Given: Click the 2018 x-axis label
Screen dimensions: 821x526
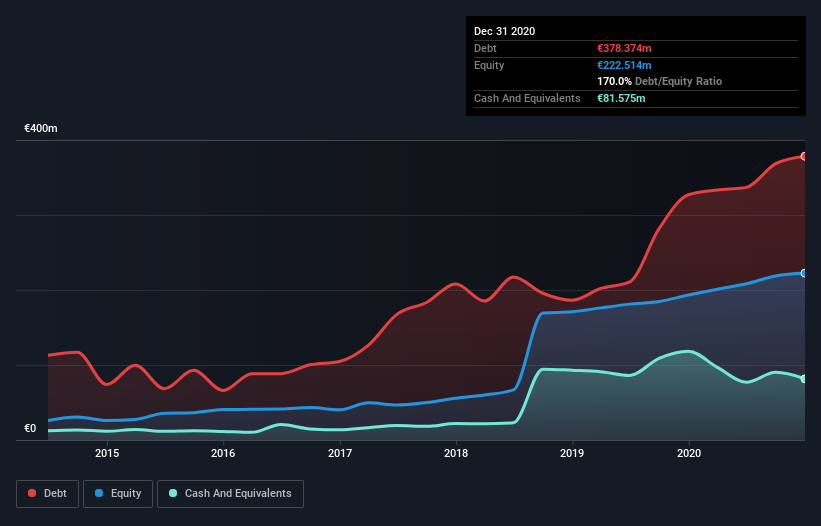Looking at the screenshot, I should point(456,453).
